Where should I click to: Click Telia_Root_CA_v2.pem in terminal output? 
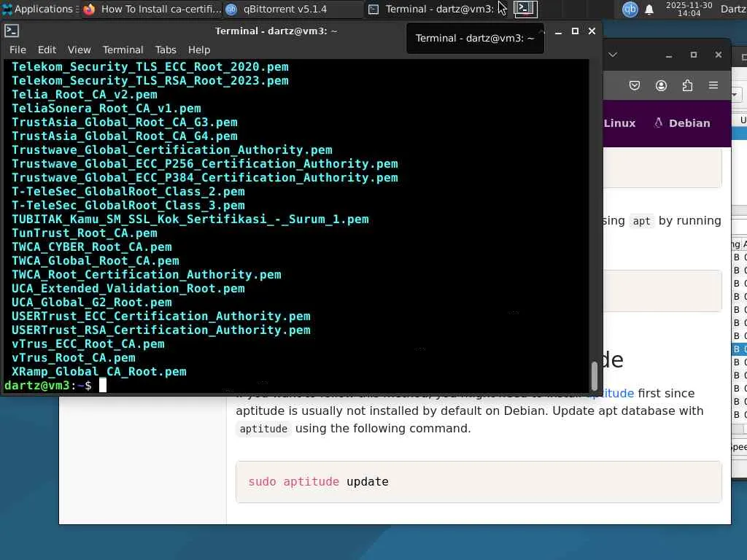coord(85,94)
